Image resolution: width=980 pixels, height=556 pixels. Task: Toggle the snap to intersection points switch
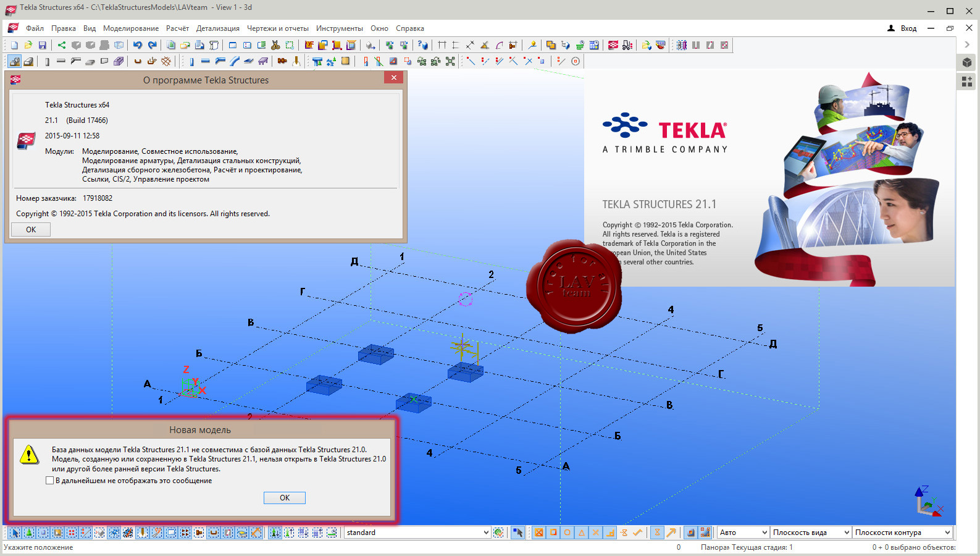[x=596, y=533]
